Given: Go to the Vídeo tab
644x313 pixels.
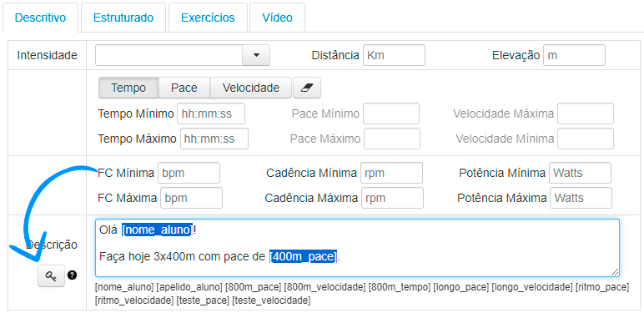Looking at the screenshot, I should tap(277, 18).
